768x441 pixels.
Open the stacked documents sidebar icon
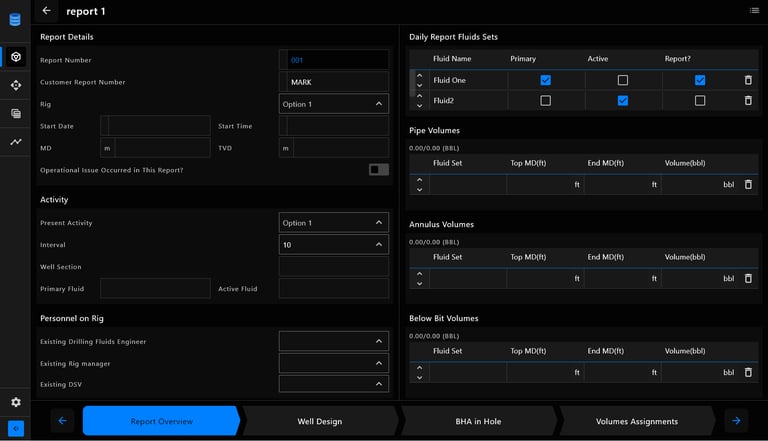coord(16,114)
